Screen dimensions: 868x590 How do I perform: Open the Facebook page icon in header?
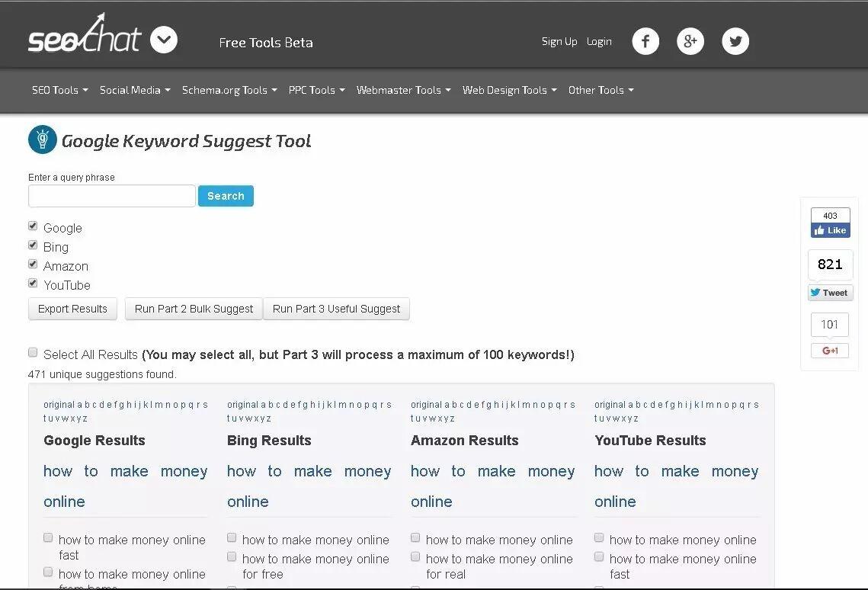[x=645, y=41]
